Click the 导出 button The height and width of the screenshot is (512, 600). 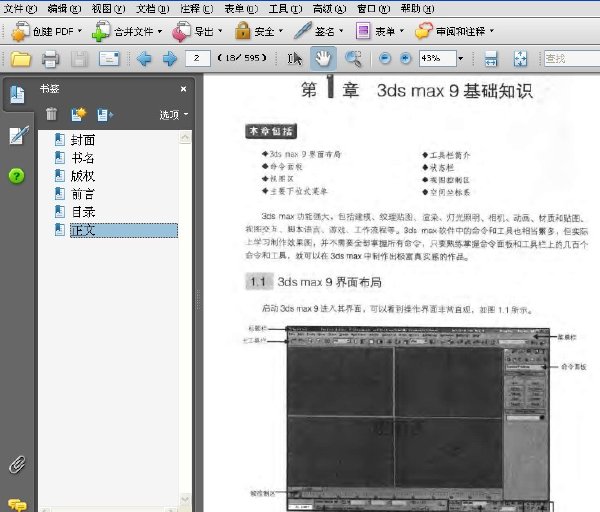(192, 31)
